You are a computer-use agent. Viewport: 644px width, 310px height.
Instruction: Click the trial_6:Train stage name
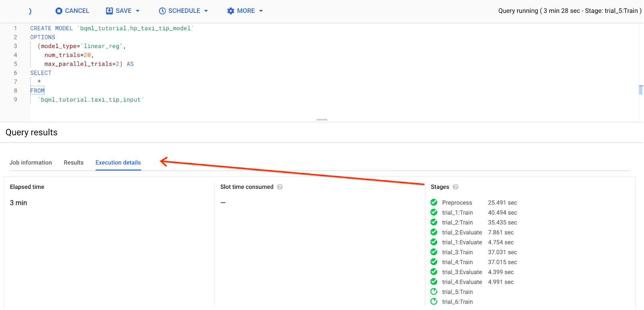[457, 302]
